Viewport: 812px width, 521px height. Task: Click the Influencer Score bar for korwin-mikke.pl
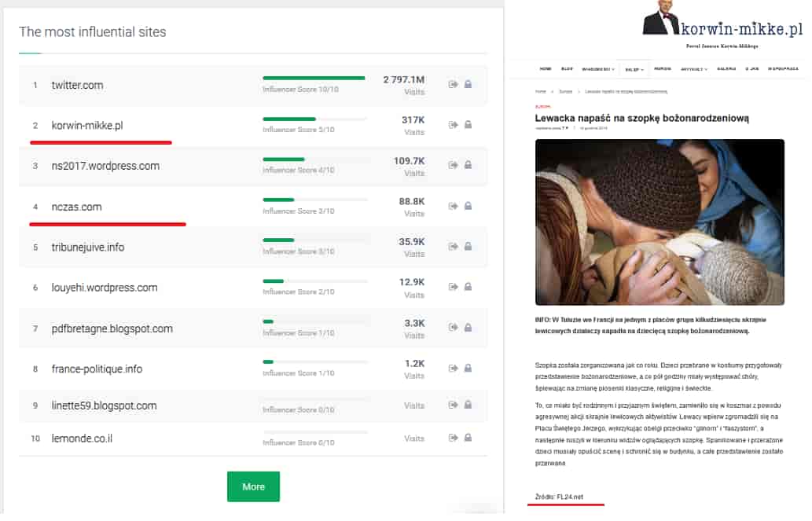point(314,119)
